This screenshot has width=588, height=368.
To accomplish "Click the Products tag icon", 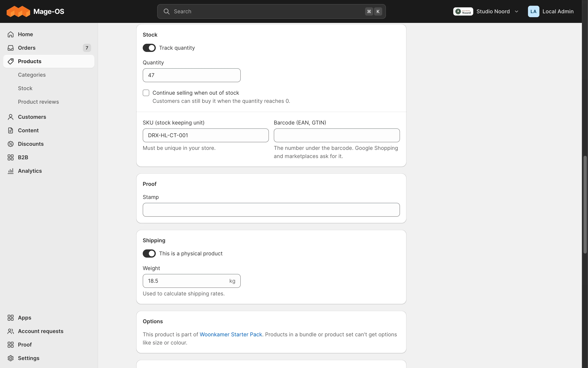I will click(10, 61).
